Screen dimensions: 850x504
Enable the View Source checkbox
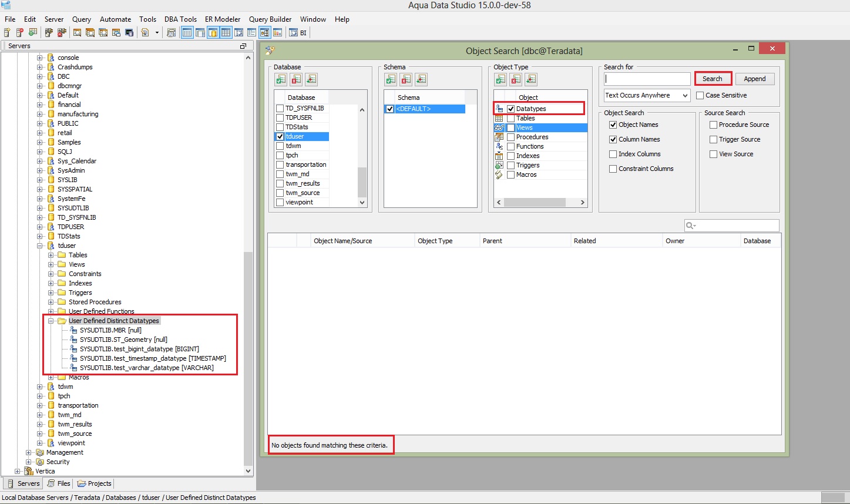point(713,154)
